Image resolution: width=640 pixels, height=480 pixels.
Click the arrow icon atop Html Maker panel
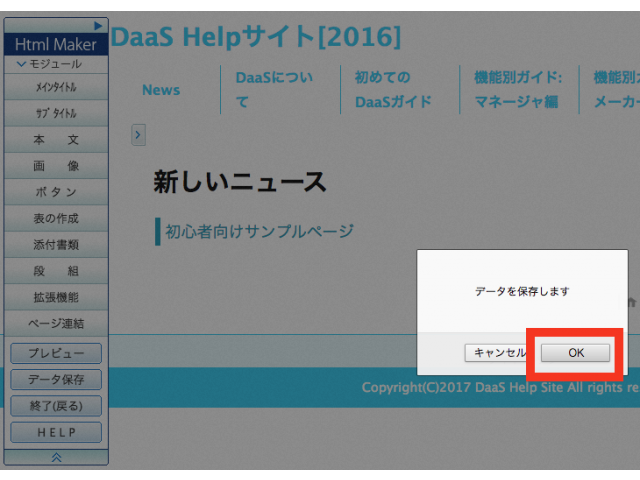pos(98,25)
